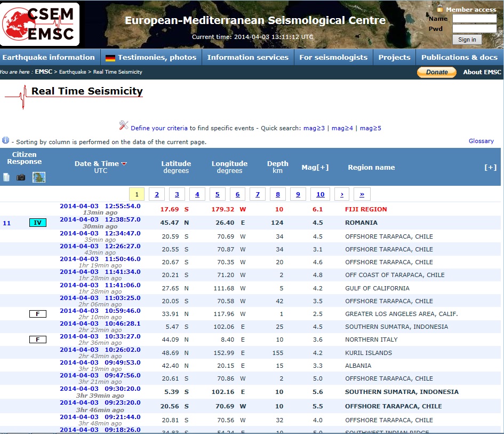Jump to last page with » arrow

pyautogui.click(x=362, y=194)
